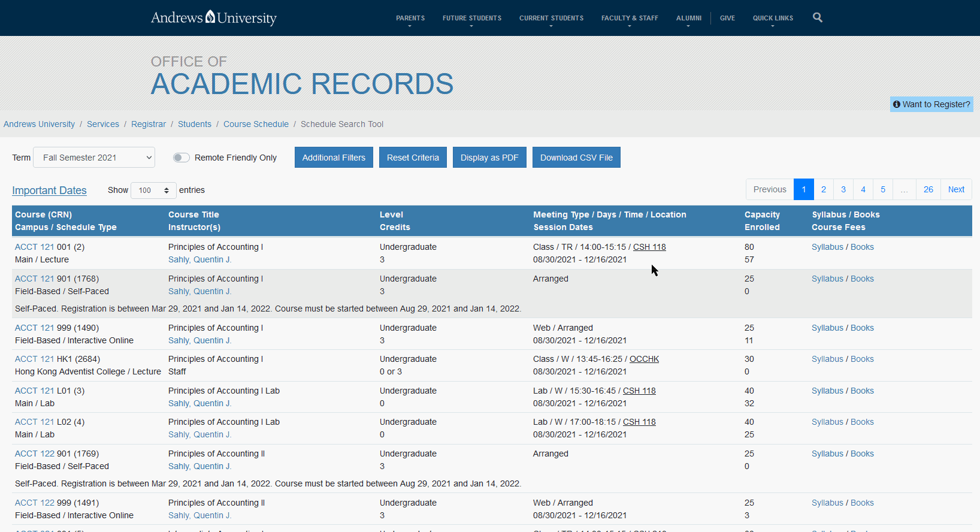Expand the Future Students navigation menu

pyautogui.click(x=472, y=18)
